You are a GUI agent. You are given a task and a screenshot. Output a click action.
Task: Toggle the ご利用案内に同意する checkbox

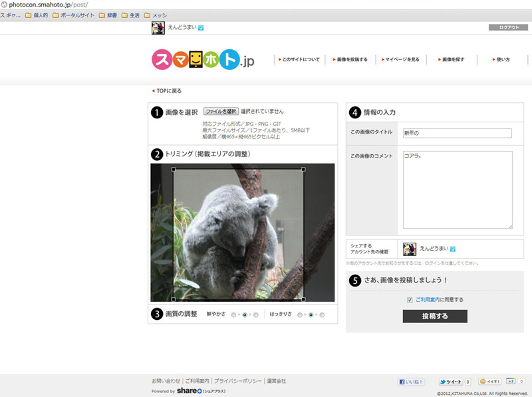coord(410,300)
